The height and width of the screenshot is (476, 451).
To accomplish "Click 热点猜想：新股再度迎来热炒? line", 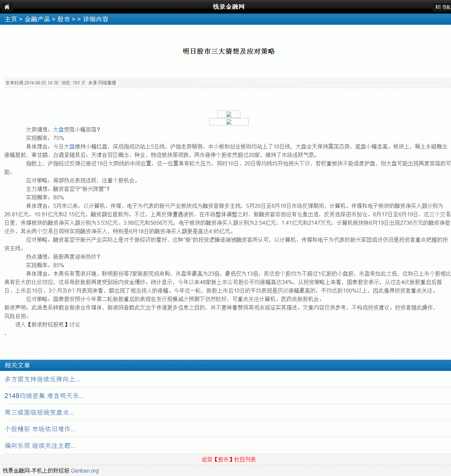I will [x=63, y=257].
